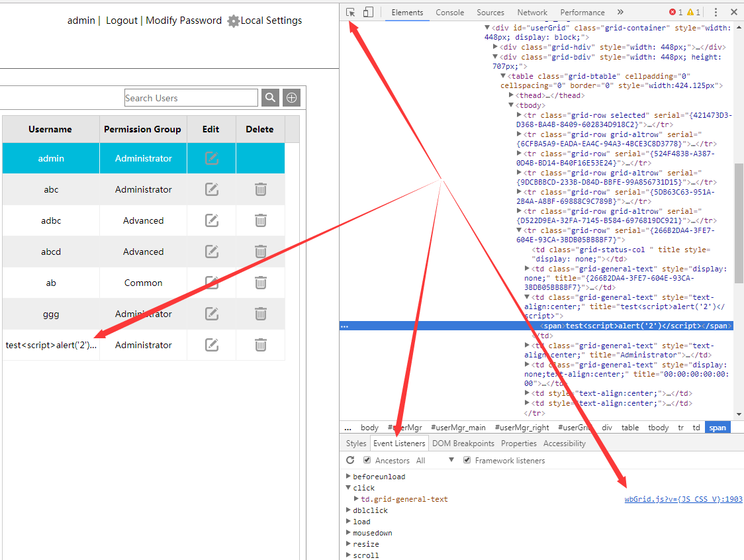Click the DevTools error count indicator
This screenshot has width=744, height=560.
(x=676, y=13)
